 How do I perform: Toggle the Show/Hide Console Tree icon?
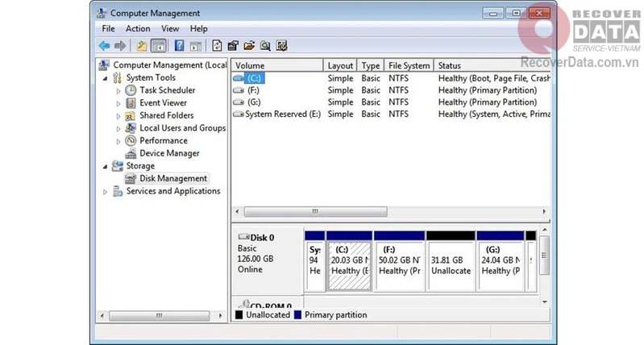pos(159,46)
